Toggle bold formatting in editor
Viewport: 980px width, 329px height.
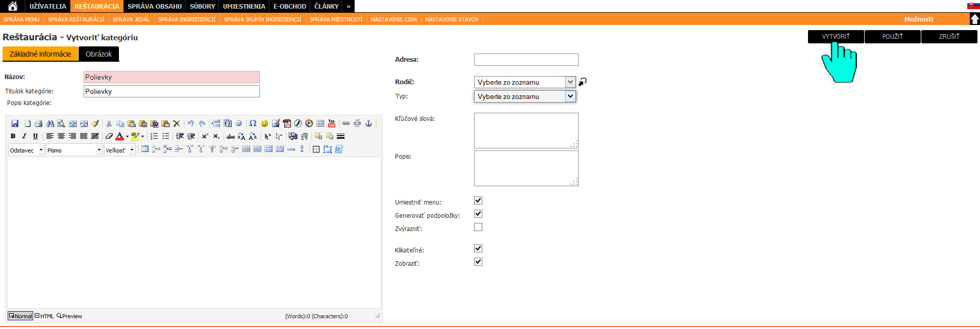13,136
